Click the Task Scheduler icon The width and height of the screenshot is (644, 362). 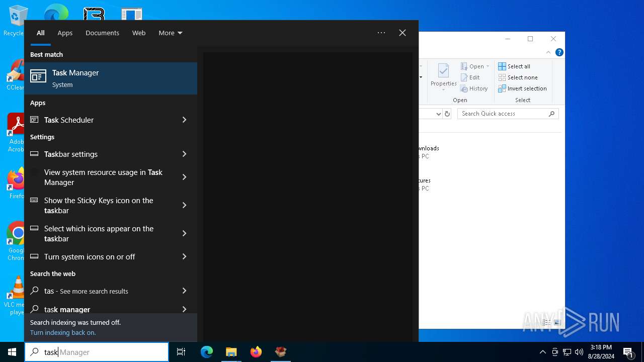click(34, 120)
